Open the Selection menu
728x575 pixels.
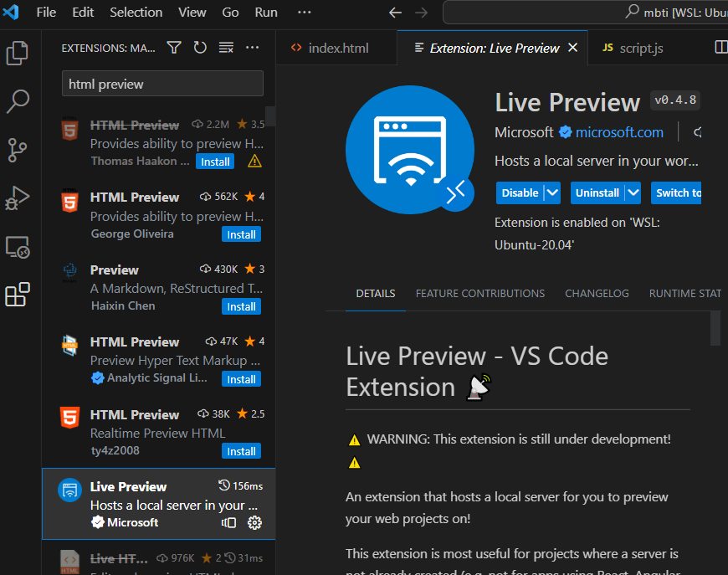click(x=136, y=12)
